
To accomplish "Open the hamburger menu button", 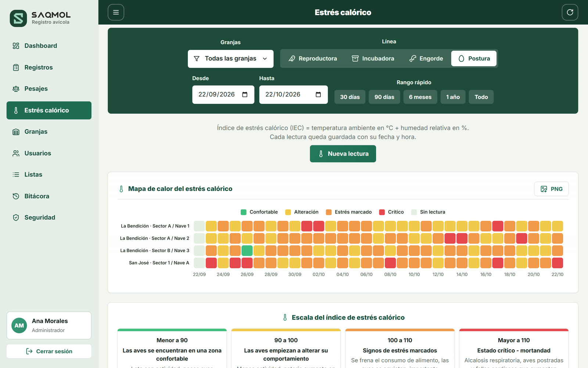I will tap(116, 12).
